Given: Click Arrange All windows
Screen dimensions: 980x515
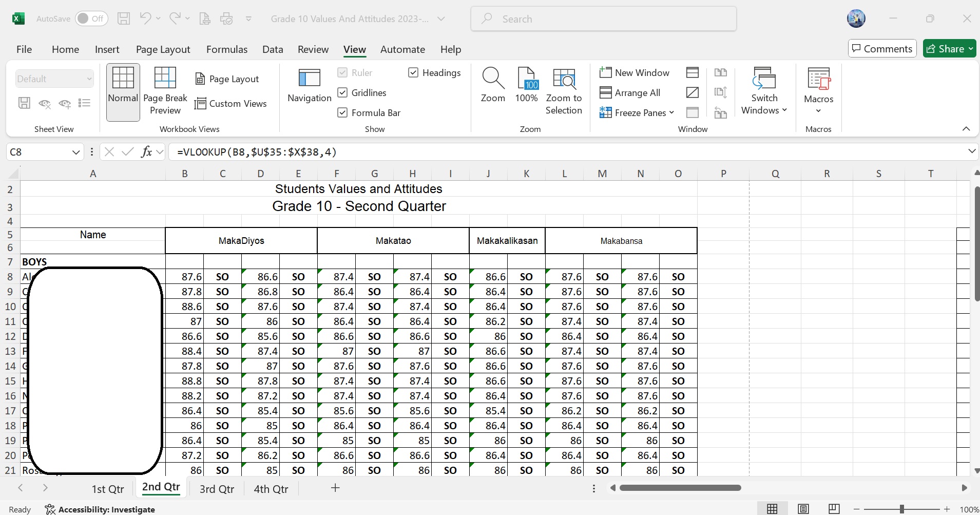Looking at the screenshot, I should point(630,93).
